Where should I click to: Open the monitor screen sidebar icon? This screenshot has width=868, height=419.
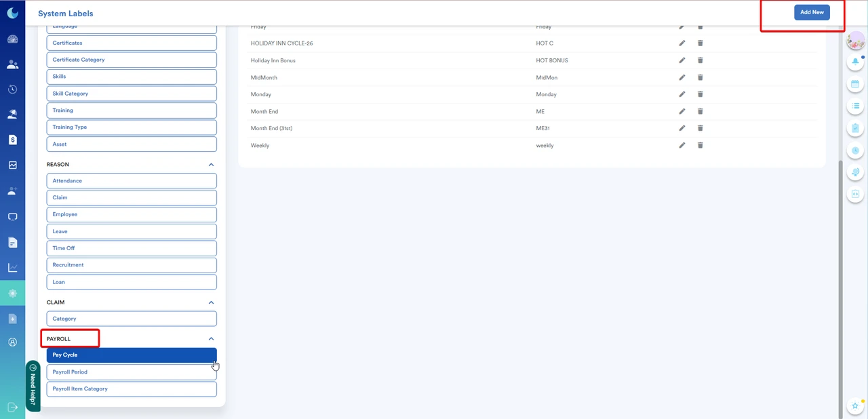click(12, 217)
